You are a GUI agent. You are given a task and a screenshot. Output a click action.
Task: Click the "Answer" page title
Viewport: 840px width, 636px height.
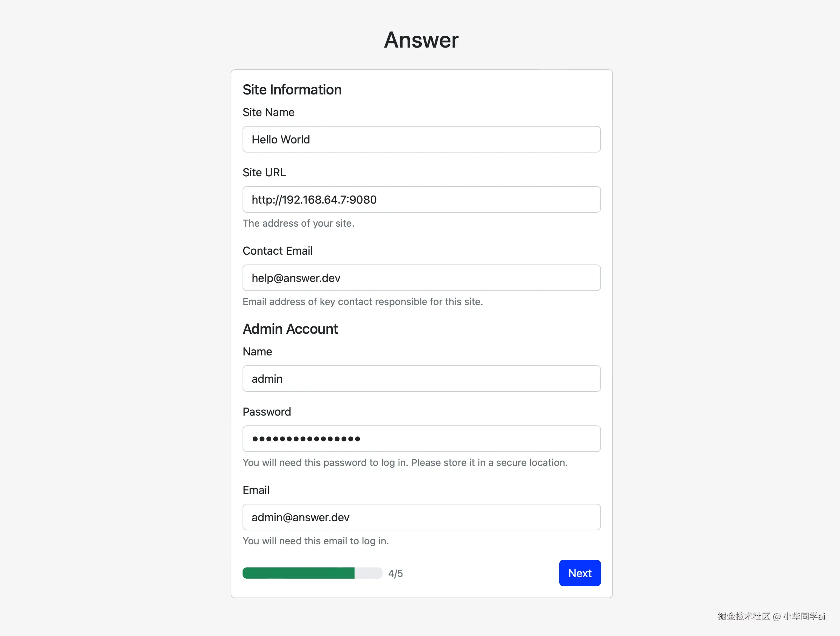[x=421, y=40]
